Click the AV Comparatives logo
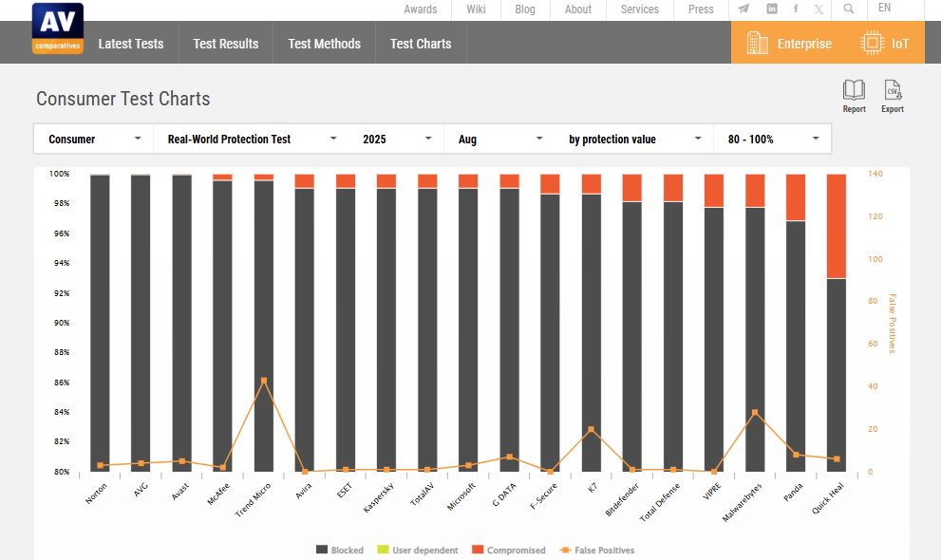This screenshot has width=941, height=560. pos(58,28)
